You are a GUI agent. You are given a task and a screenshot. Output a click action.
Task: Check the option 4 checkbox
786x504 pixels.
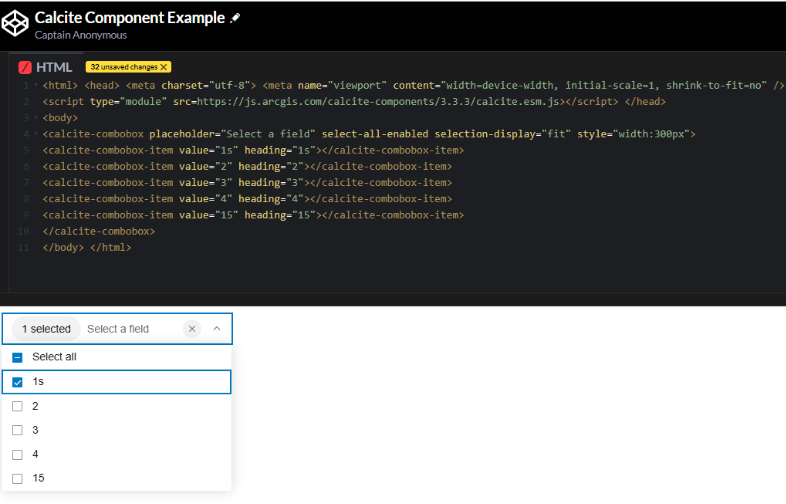(18, 454)
